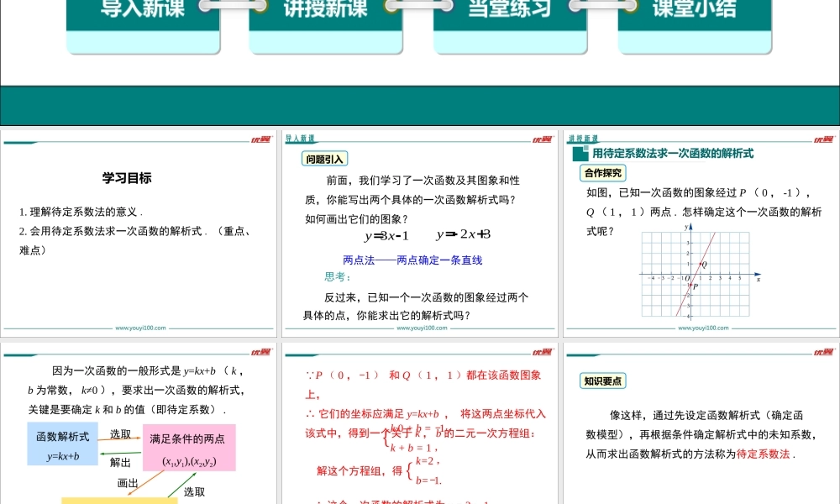This screenshot has height=504, width=840.
Task: Toggle the 知识要点 callout label
Action: 604,380
